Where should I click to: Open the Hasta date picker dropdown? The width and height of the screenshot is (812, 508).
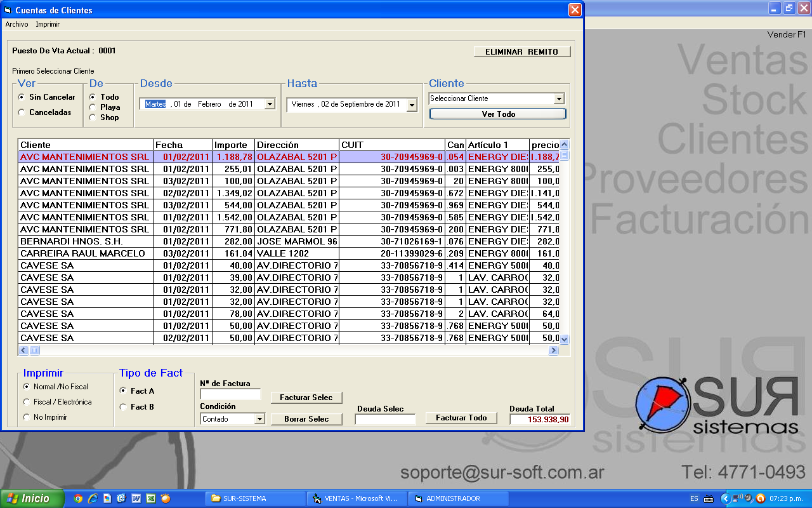pyautogui.click(x=412, y=105)
